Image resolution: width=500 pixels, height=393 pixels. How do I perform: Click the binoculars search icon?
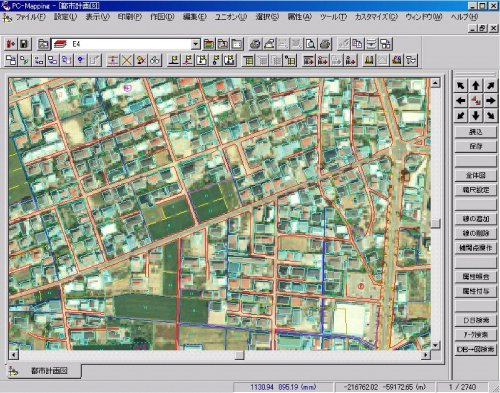click(x=155, y=60)
